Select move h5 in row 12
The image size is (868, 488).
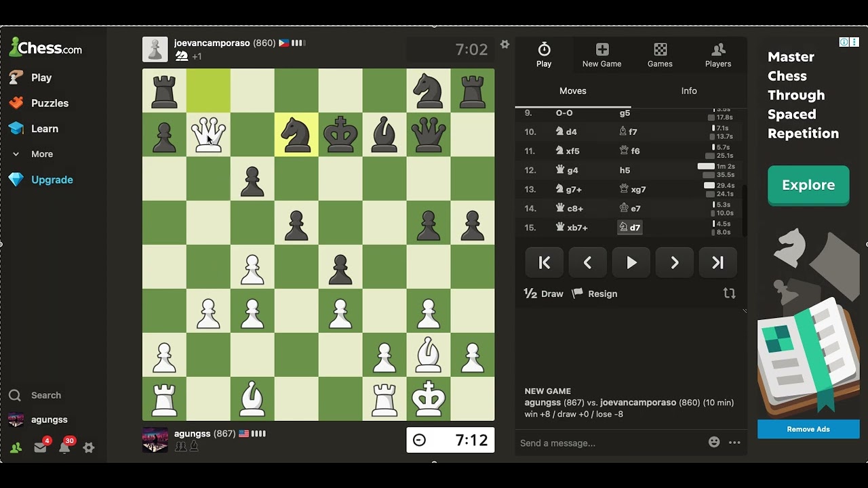click(625, 170)
